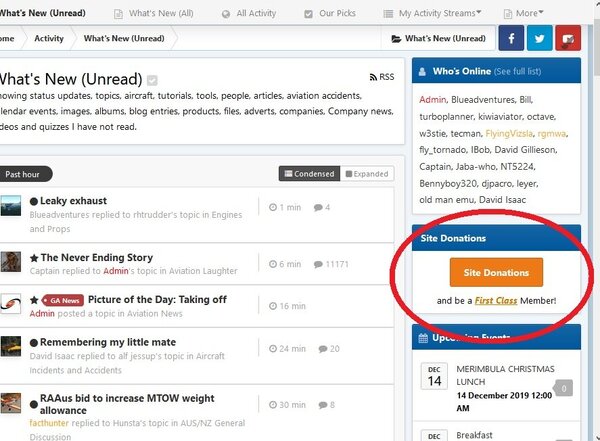
Task: Open the Past hour time filter
Action: click(22, 173)
